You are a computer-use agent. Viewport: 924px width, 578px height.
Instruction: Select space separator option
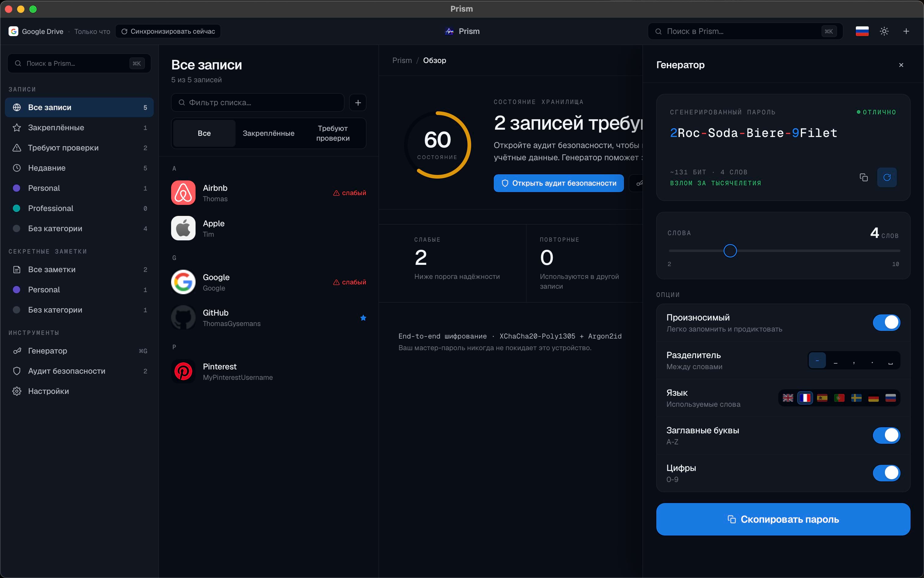[890, 361]
